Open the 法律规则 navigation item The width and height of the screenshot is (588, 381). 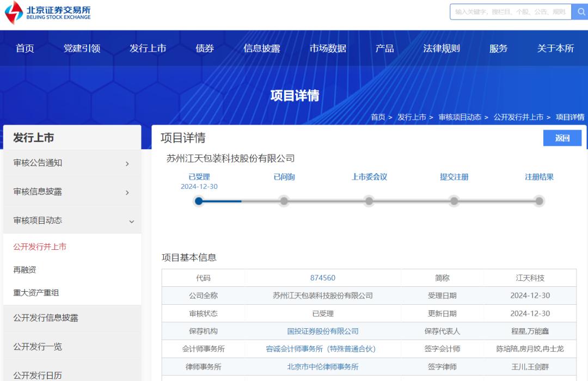[442, 48]
